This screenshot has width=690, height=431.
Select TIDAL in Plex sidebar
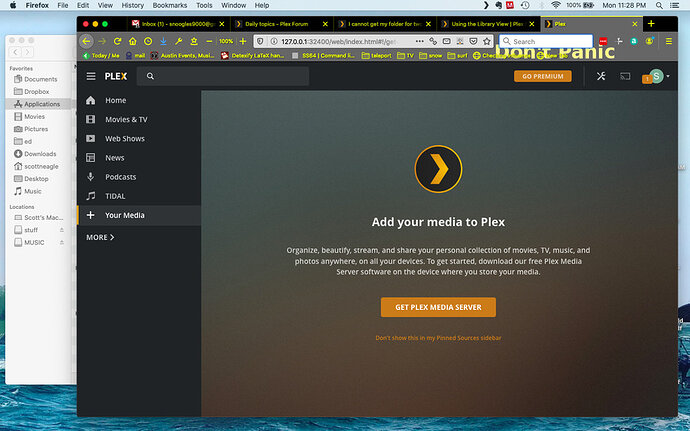[x=139, y=196]
